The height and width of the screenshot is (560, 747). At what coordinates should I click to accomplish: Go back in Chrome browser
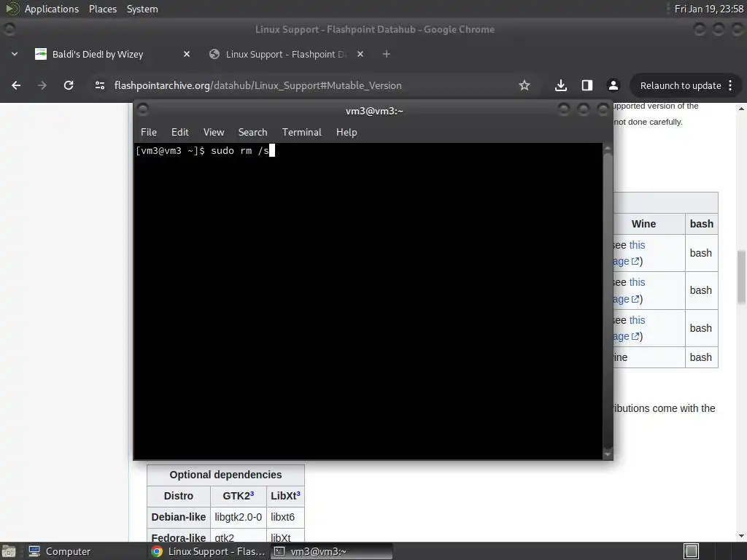coord(16,85)
